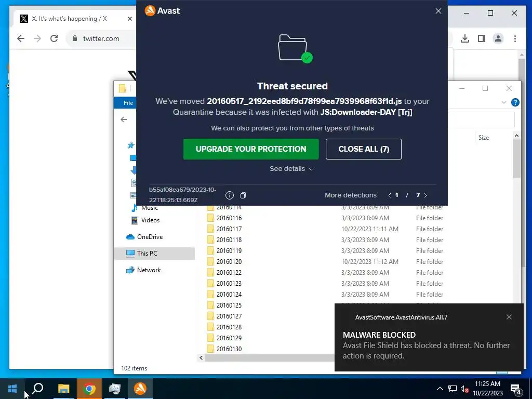Copy detection ID using the copy icon
Viewport: 532px width, 399px height.
(243, 195)
